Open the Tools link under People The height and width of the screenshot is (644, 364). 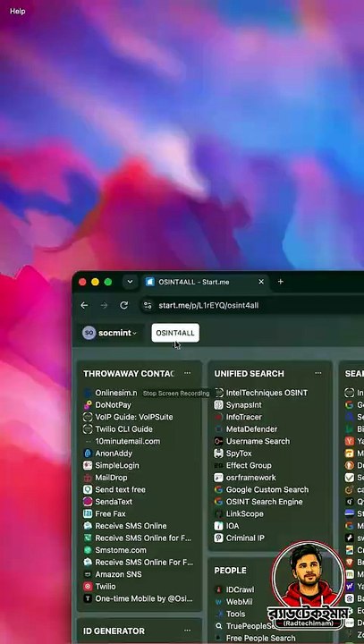[235, 614]
